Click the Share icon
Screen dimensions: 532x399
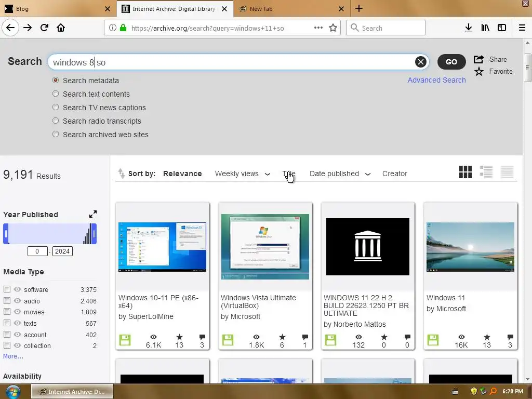(x=478, y=59)
